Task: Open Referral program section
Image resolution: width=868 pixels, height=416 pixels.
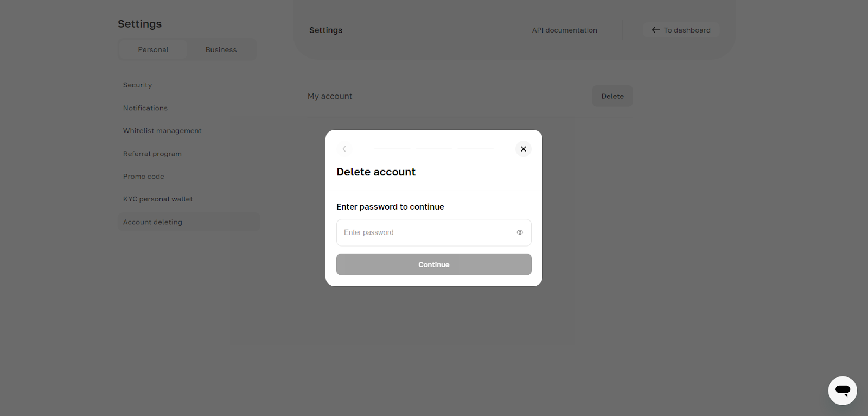Action: (x=152, y=154)
